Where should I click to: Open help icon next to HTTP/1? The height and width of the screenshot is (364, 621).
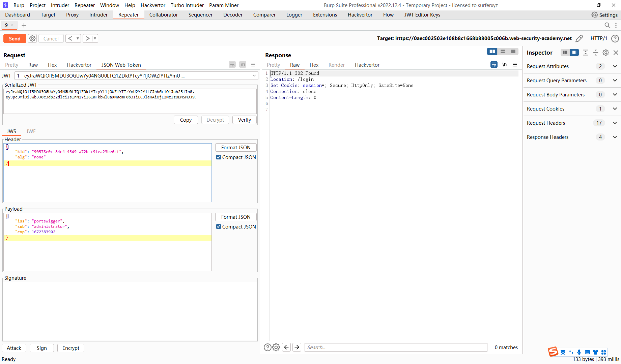pos(615,38)
